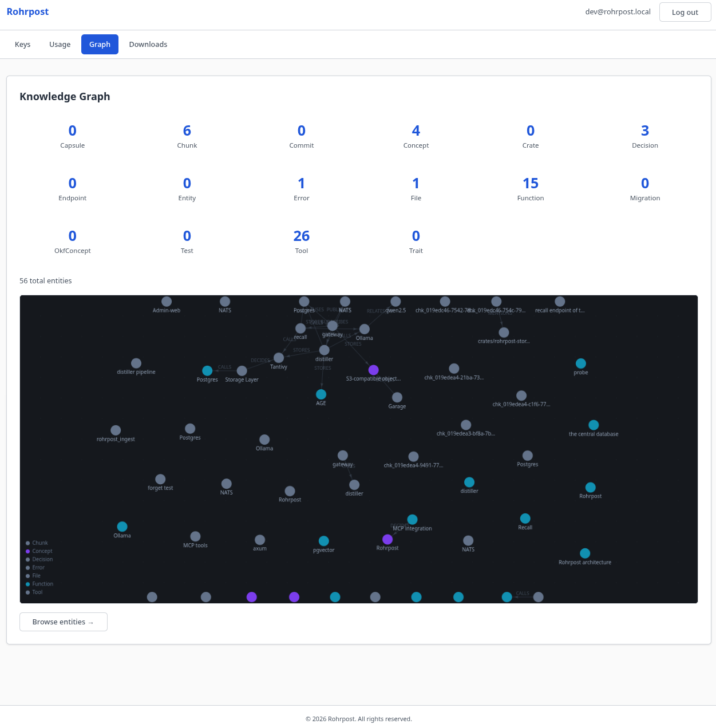Click the rohrpost_ingest node
The height and width of the screenshot is (728, 716).
[116, 430]
